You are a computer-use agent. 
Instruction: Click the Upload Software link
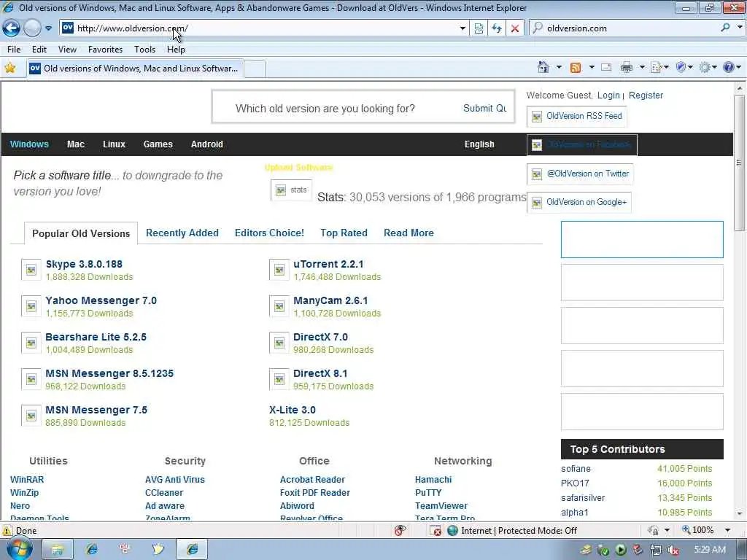click(x=298, y=168)
